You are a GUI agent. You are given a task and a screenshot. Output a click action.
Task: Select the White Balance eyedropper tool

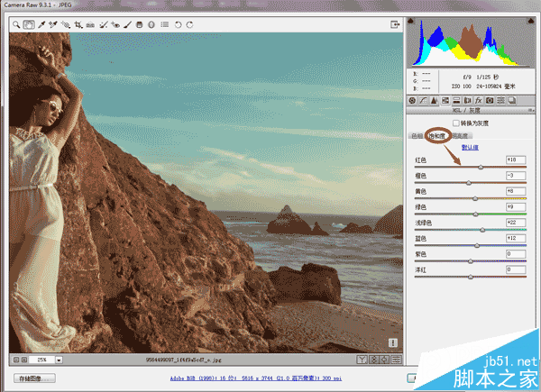pyautogui.click(x=41, y=24)
